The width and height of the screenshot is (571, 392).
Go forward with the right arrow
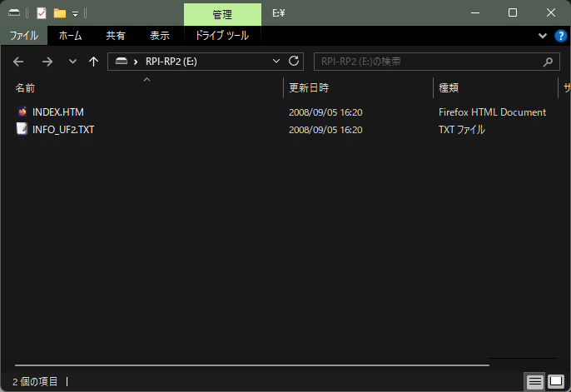47,62
